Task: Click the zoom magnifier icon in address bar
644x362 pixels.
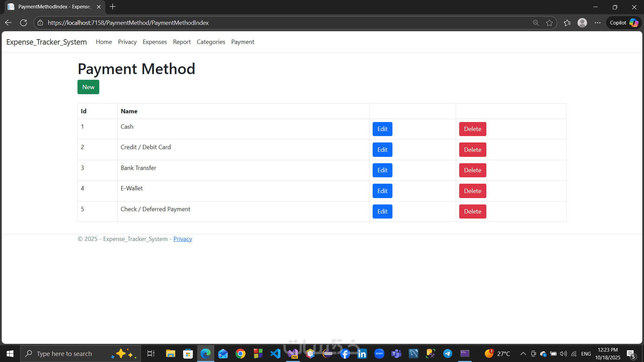Action: (x=536, y=23)
